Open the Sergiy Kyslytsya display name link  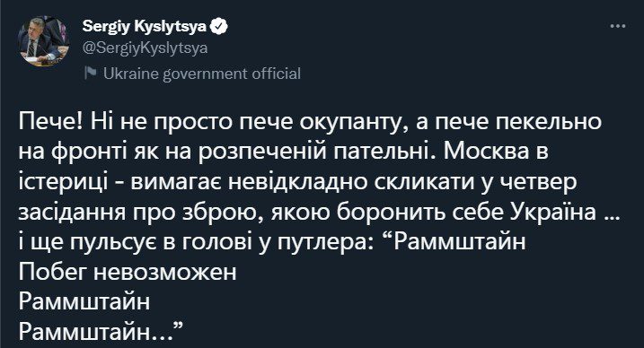145,27
